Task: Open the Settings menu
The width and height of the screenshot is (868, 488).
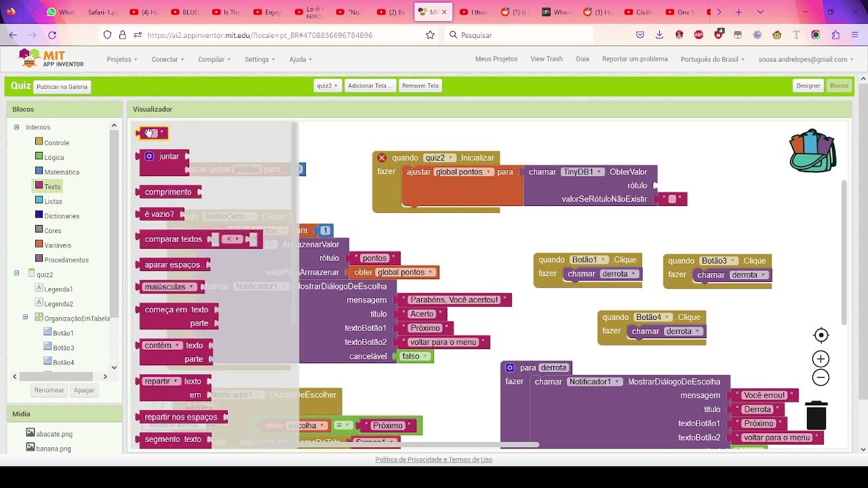Action: click(x=260, y=59)
